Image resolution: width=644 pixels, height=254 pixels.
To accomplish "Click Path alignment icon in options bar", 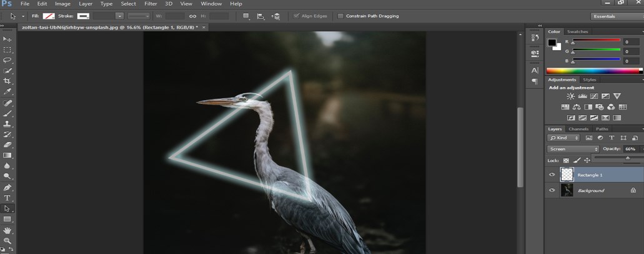I will [260, 16].
